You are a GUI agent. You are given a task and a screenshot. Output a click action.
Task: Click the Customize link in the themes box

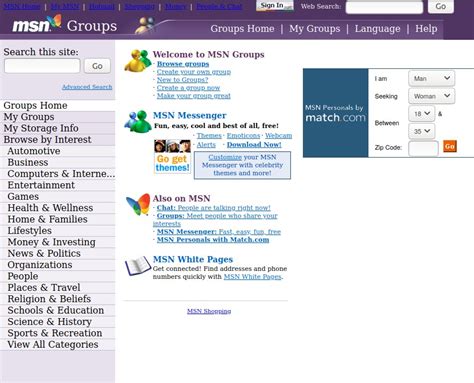point(225,157)
